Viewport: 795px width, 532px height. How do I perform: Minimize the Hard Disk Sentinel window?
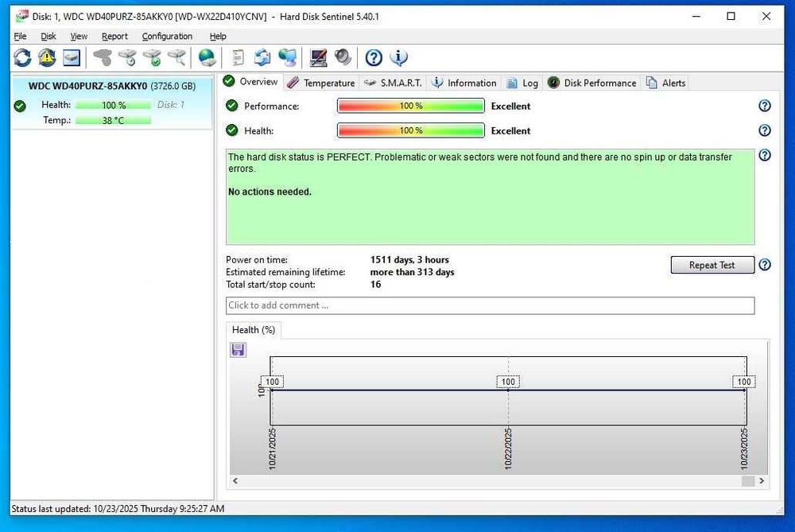[696, 16]
